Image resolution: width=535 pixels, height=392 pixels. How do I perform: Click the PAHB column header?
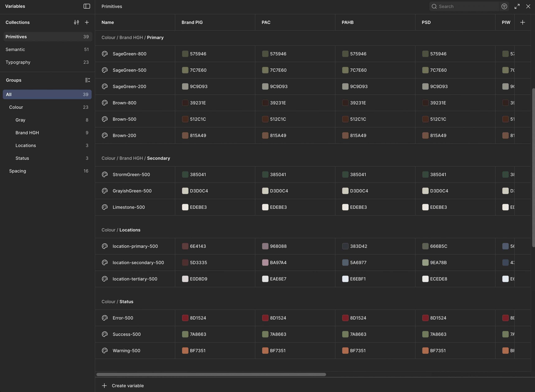[x=348, y=22]
